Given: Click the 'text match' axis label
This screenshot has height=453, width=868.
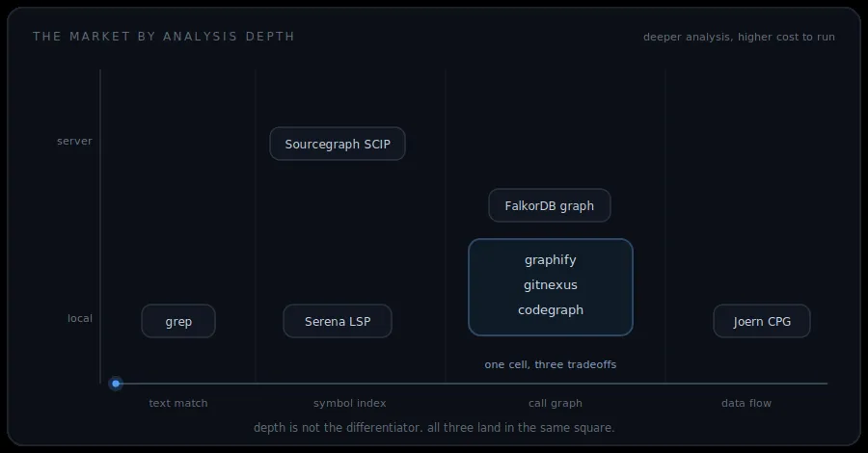Looking at the screenshot, I should (x=178, y=403).
